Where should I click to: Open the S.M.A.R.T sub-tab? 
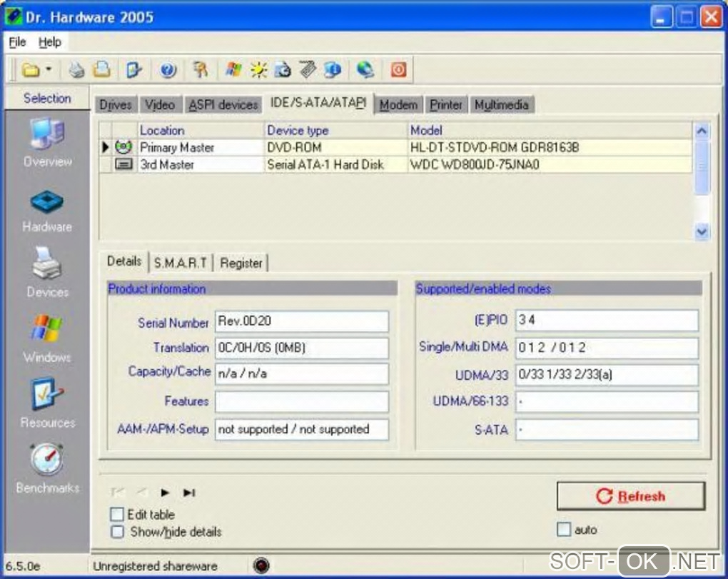(180, 263)
